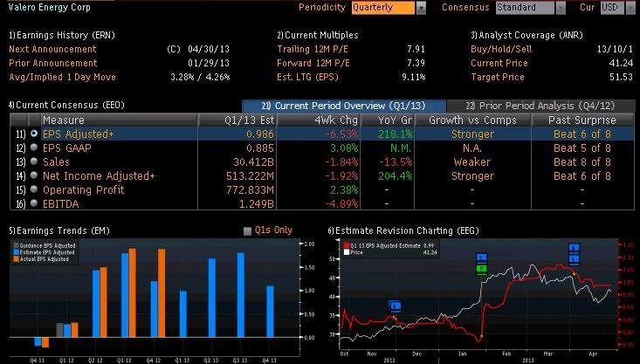Open Earnings History (ERN) section link
This screenshot has height=364, width=640.
62,35
